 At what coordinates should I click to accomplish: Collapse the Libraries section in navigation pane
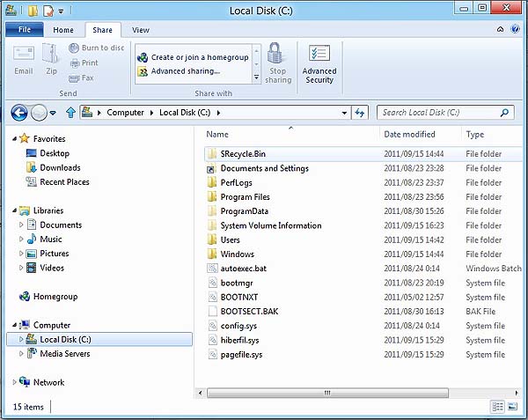(x=12, y=211)
